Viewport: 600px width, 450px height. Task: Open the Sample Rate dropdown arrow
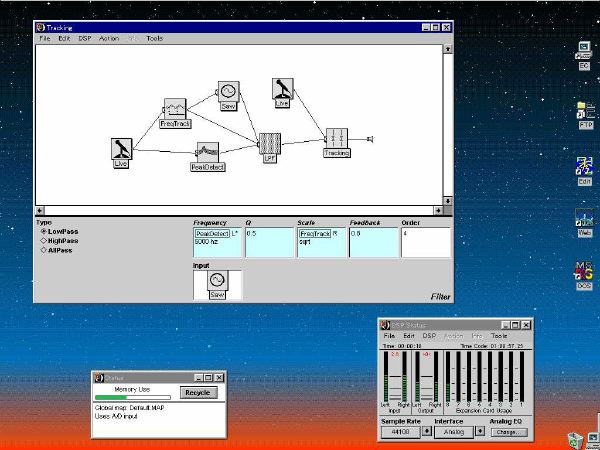coord(427,431)
